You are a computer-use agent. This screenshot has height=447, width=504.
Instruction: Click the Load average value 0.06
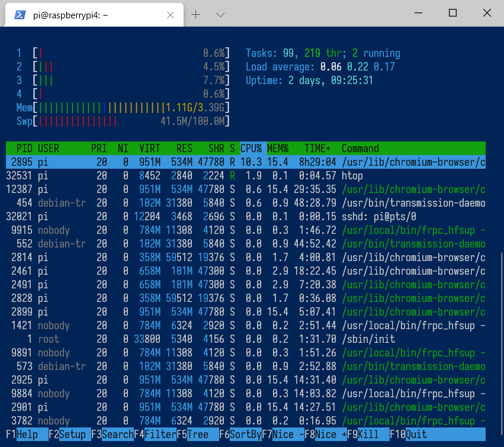pos(330,67)
